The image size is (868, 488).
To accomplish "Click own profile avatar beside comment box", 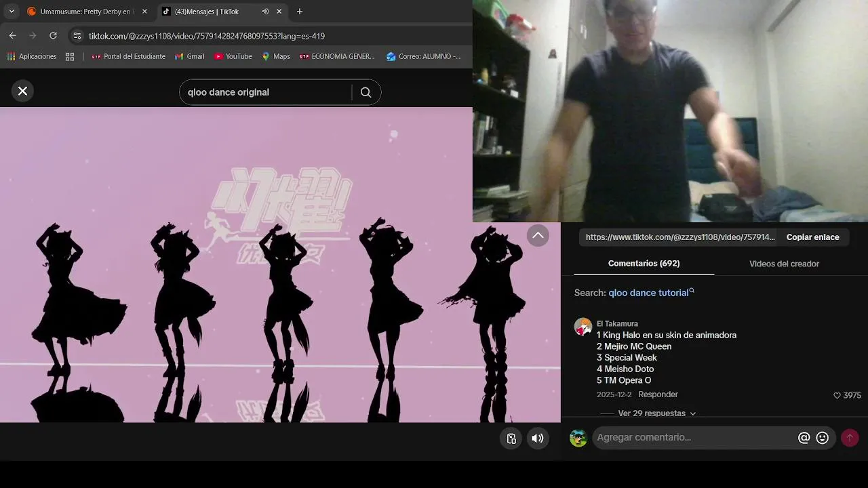I will click(x=578, y=438).
